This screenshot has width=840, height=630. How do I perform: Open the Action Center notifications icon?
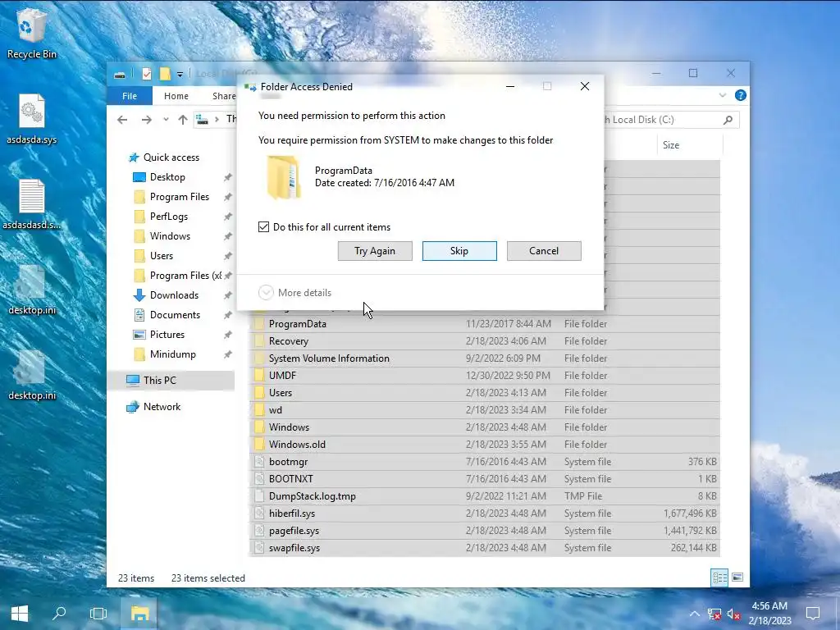(x=813, y=614)
